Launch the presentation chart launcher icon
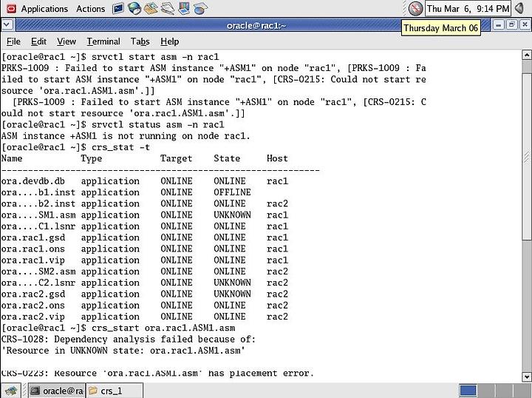 [x=184, y=8]
